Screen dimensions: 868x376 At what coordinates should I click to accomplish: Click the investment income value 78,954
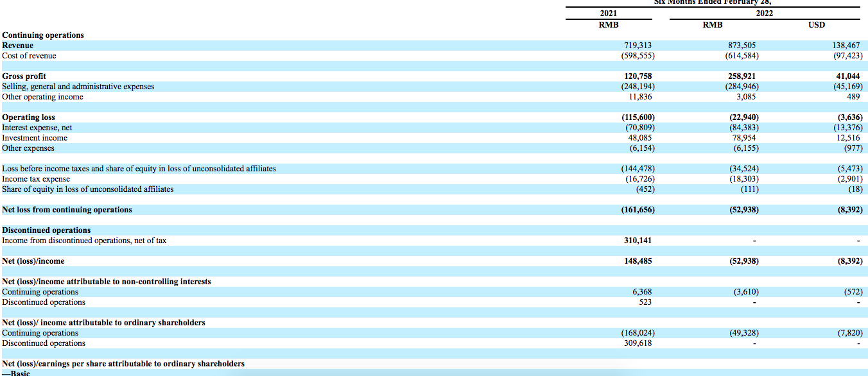coord(745,138)
